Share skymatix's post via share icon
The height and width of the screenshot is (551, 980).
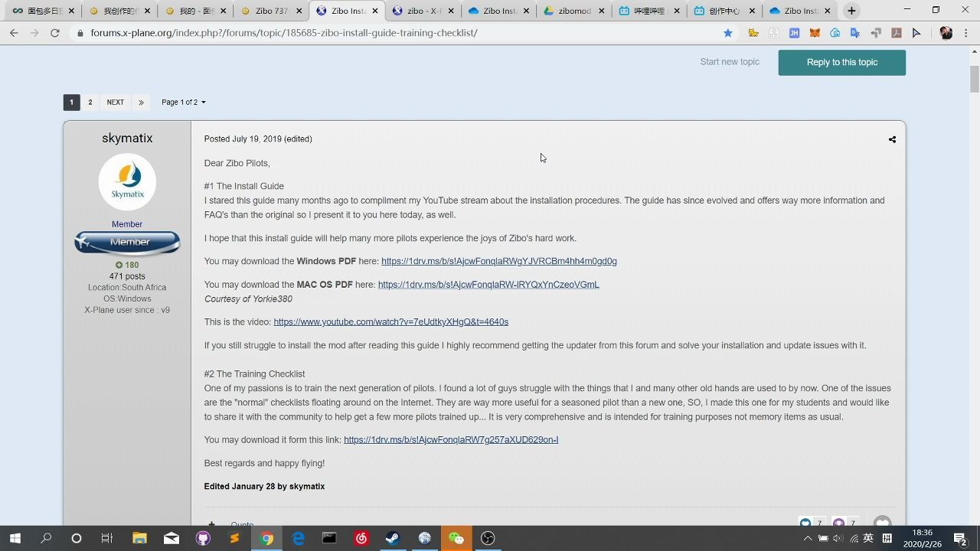892,139
